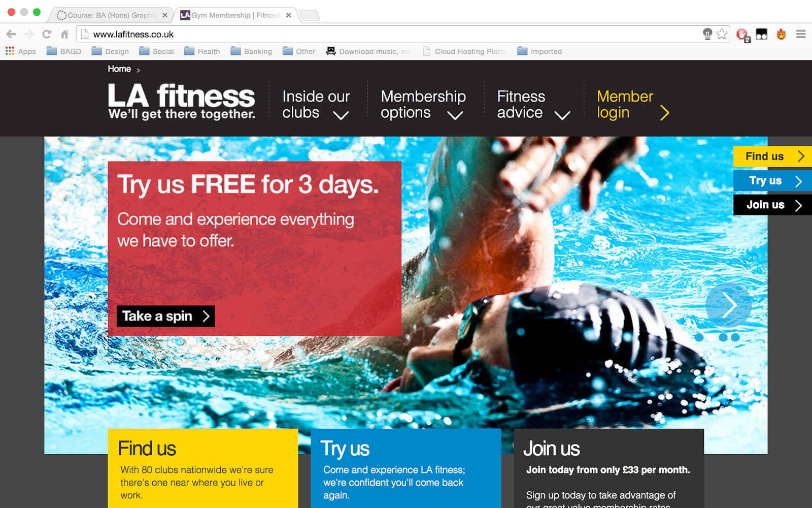This screenshot has width=812, height=508.
Task: Expand the Inside our clubs menu
Action: click(x=316, y=105)
